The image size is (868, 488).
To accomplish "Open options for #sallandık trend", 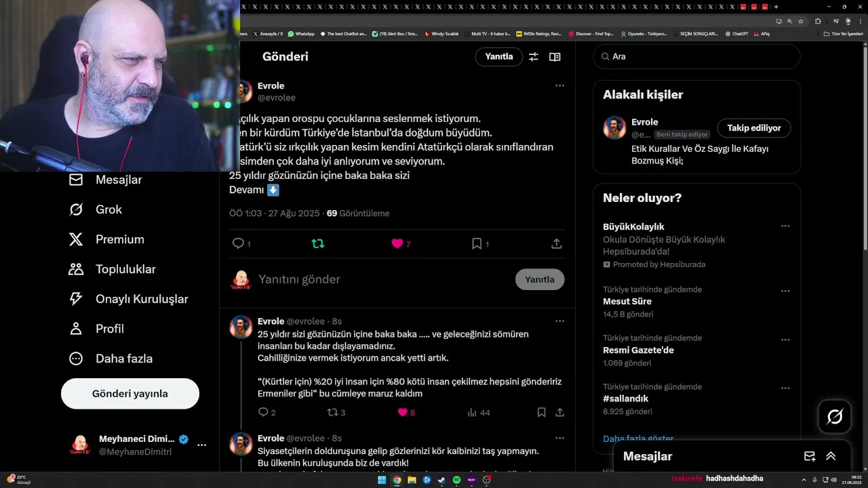I will pyautogui.click(x=785, y=388).
